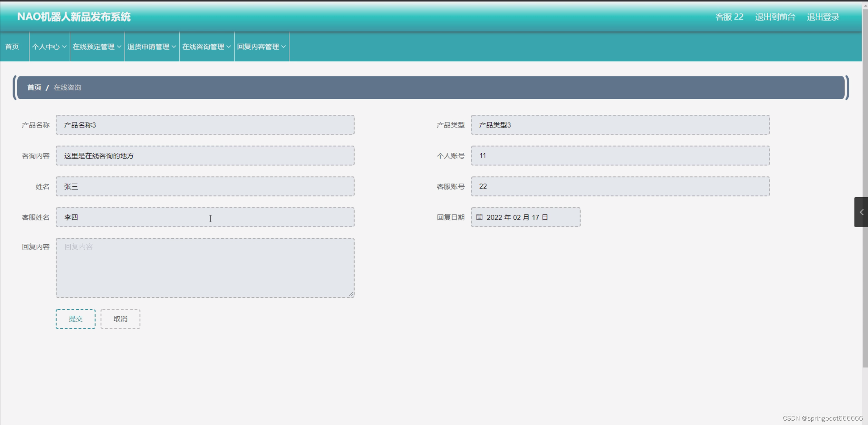The width and height of the screenshot is (868, 425).
Task: Expand the 在线预定管理 dropdown menu
Action: point(97,47)
